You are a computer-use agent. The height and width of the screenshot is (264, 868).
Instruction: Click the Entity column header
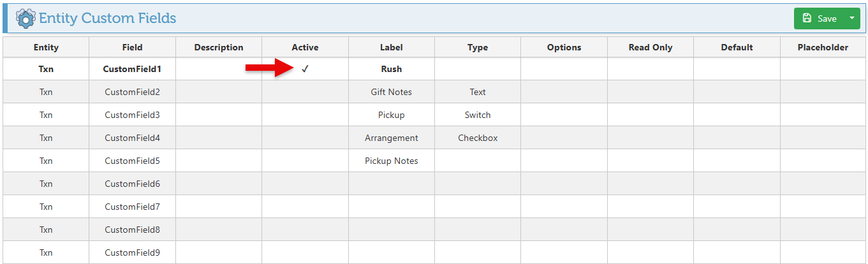(x=46, y=47)
